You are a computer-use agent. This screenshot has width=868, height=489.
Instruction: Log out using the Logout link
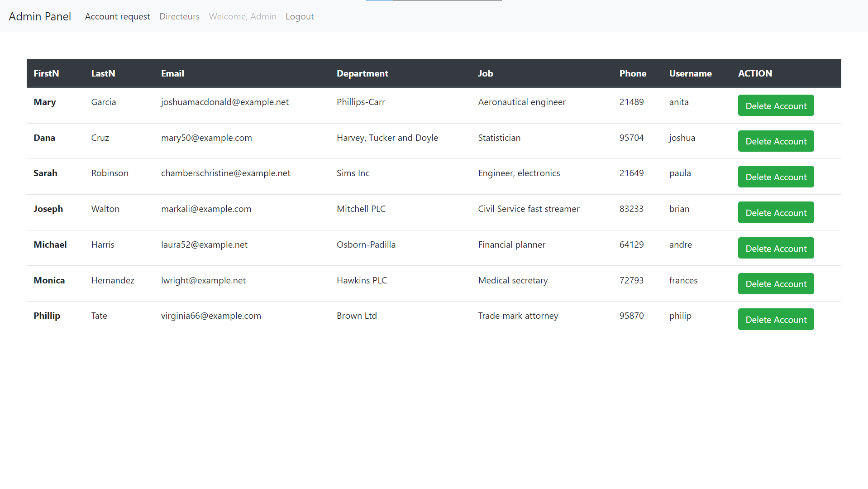(x=299, y=16)
